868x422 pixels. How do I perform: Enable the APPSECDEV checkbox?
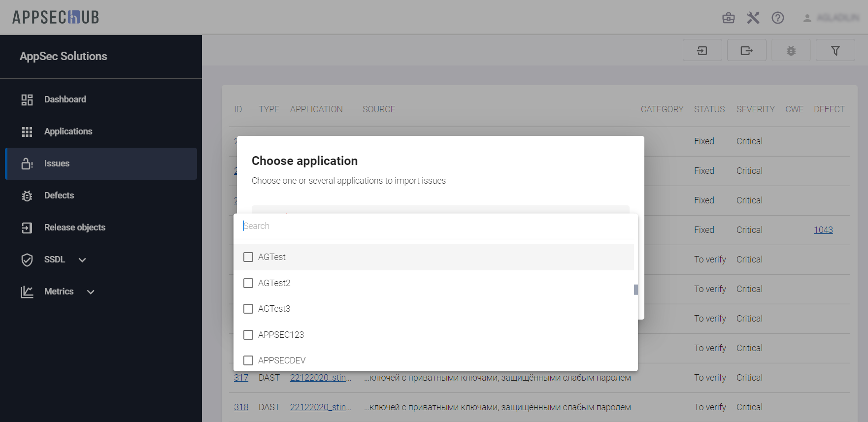click(248, 360)
